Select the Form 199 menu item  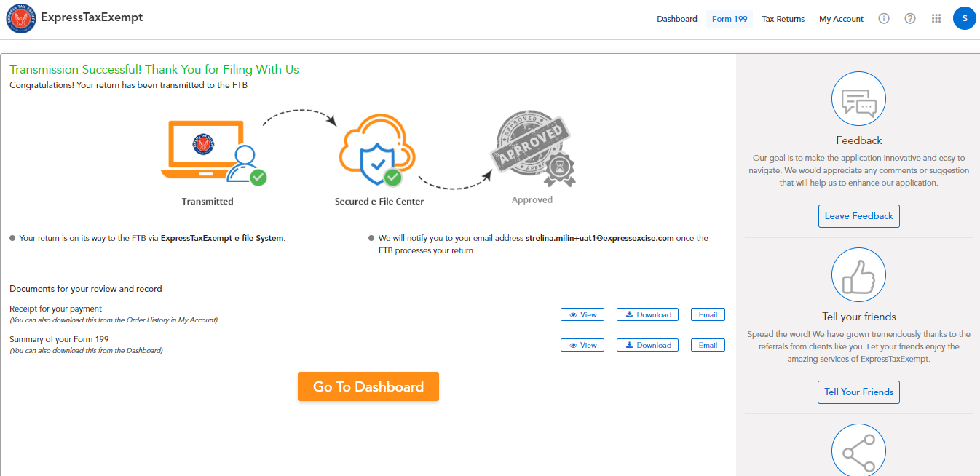[730, 19]
